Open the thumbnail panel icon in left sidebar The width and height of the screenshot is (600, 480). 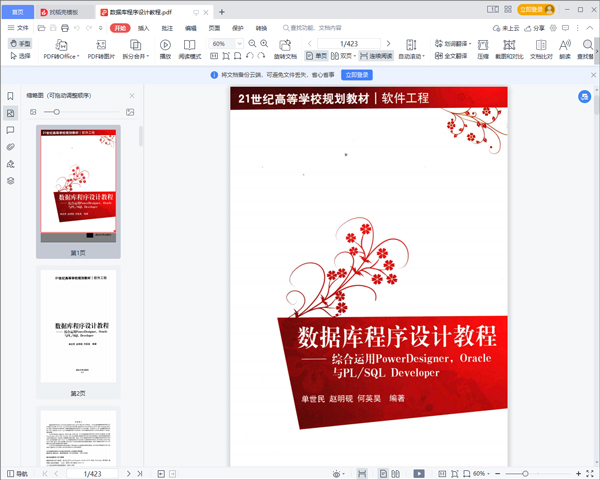click(11, 113)
